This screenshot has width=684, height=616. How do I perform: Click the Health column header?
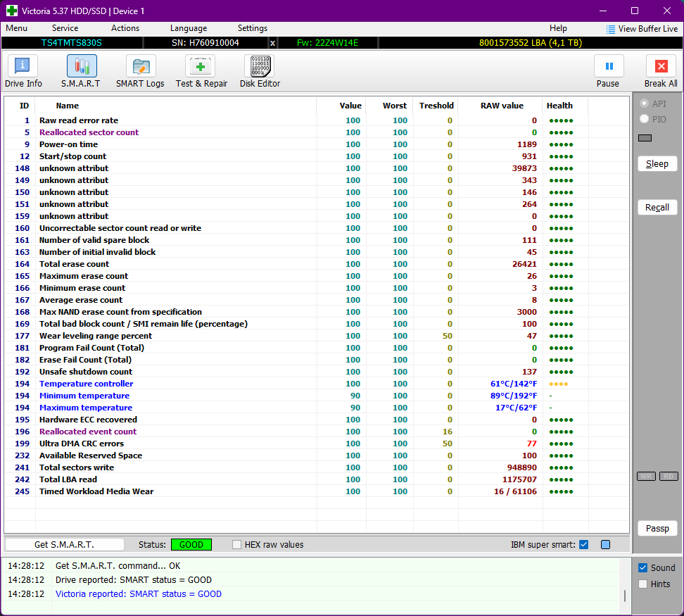point(559,106)
